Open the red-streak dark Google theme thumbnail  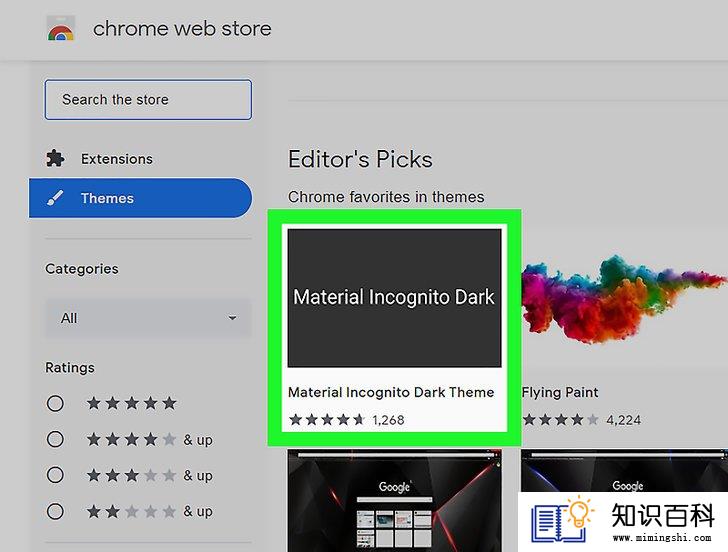(395, 500)
